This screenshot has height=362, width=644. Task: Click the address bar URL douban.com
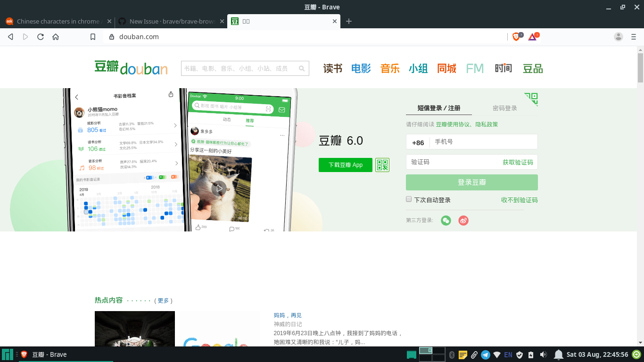[139, 37]
